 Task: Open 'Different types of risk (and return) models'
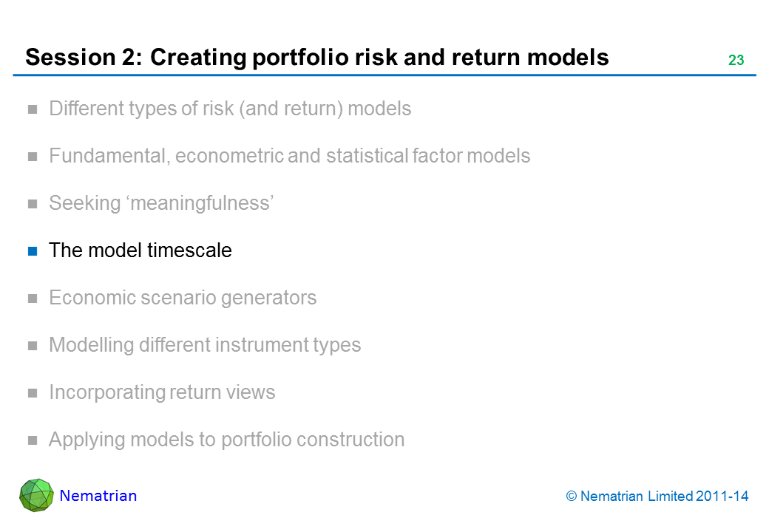230,109
